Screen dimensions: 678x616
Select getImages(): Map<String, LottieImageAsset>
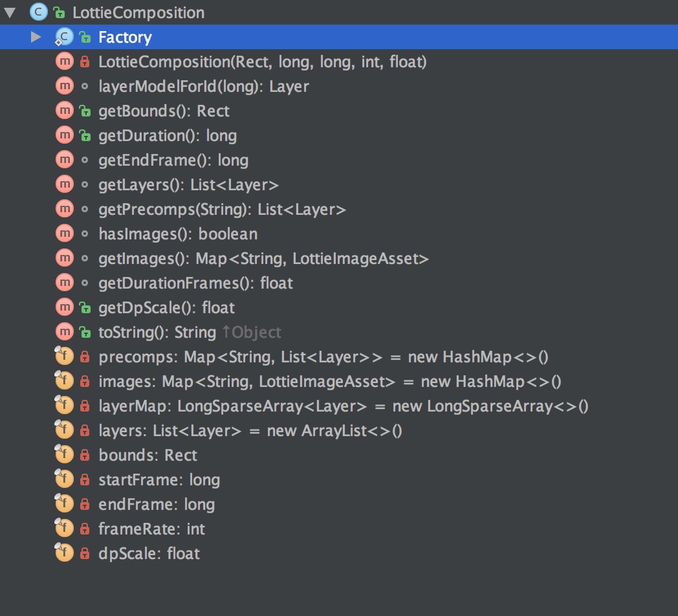pos(264,259)
